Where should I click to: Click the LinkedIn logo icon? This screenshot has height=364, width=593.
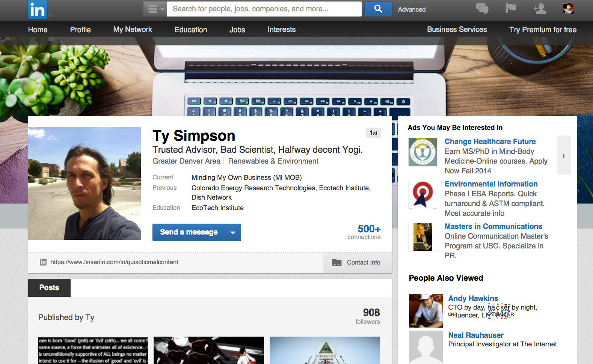pyautogui.click(x=37, y=9)
